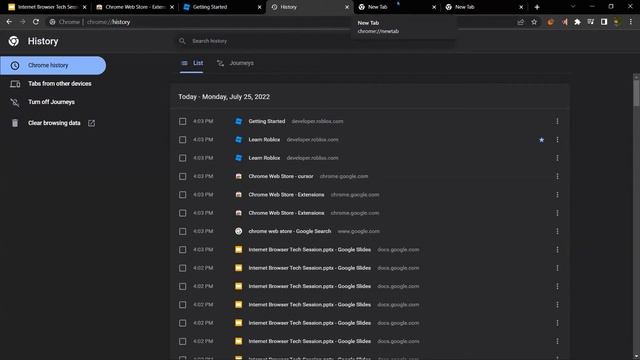
Task: Click Slides favicon of the 4:03 PM Tech Session entry
Action: pyautogui.click(x=239, y=249)
